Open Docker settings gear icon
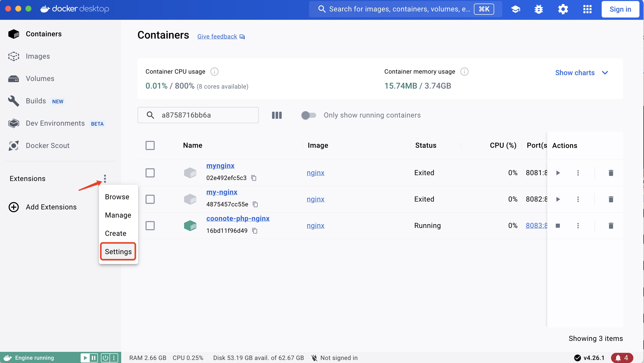This screenshot has height=363, width=644. point(563,9)
